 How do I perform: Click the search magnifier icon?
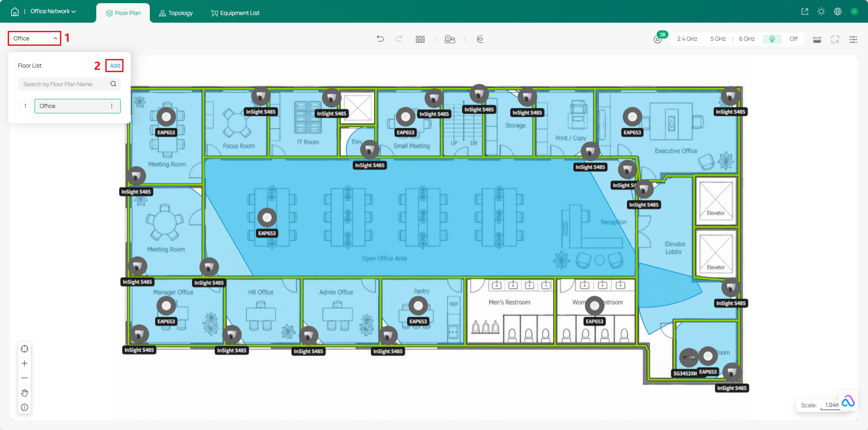(113, 84)
